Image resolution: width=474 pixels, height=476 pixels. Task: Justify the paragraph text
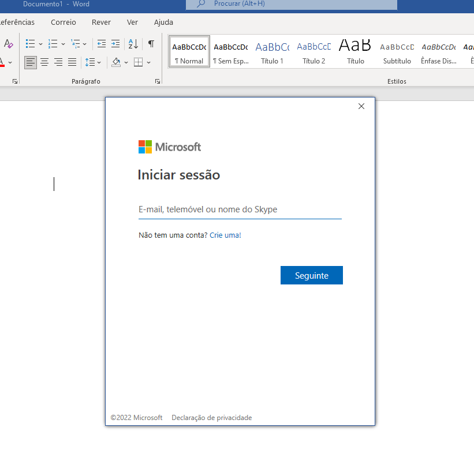[x=72, y=62]
